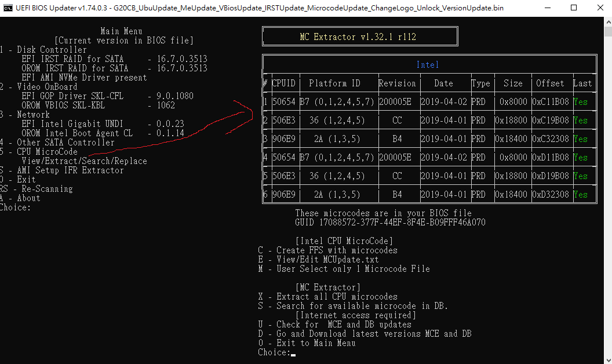Click 'EFI AMI NVMe Driver present' line
Viewport: 612px width, 364px height.
84,77
